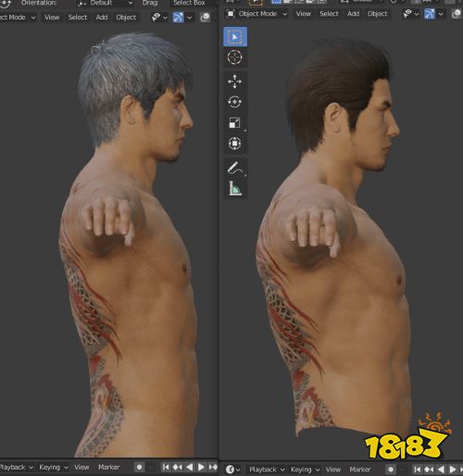Click play animation button in left timeline
The width and height of the screenshot is (463, 476).
coord(201,467)
